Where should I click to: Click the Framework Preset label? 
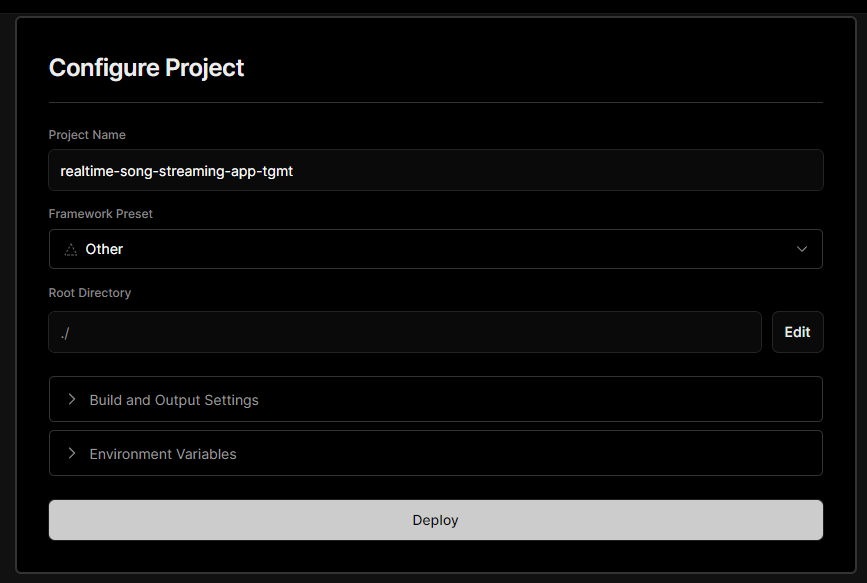100,214
